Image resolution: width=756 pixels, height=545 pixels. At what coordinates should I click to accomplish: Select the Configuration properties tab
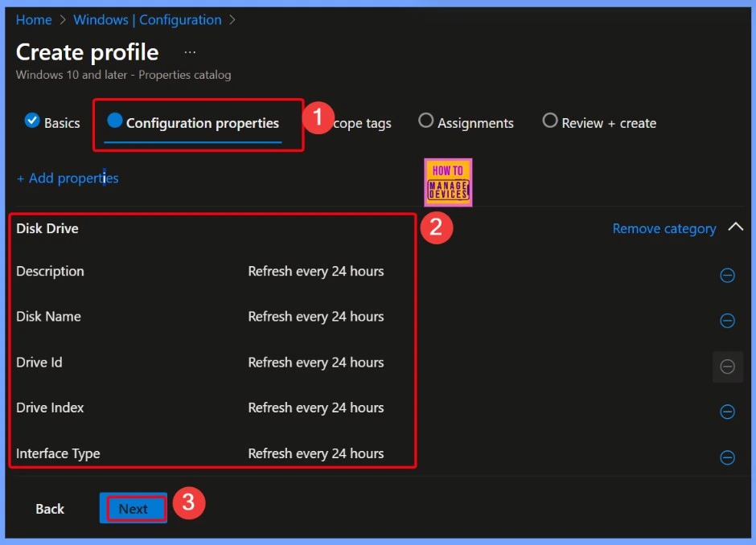[193, 123]
